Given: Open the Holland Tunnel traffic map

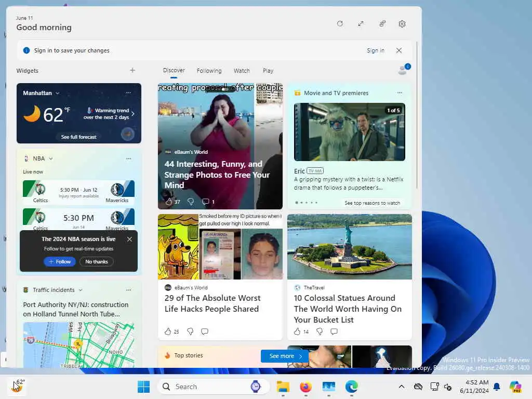Looking at the screenshot, I should (x=79, y=345).
